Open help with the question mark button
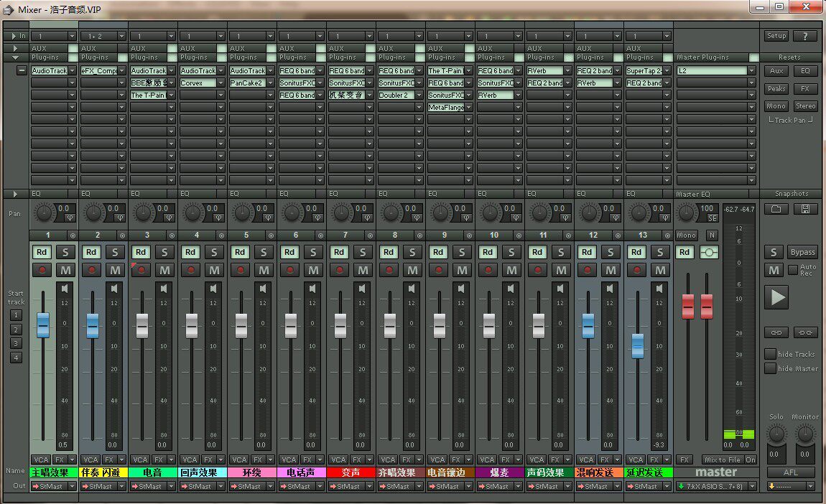This screenshot has width=826, height=504. [805, 36]
